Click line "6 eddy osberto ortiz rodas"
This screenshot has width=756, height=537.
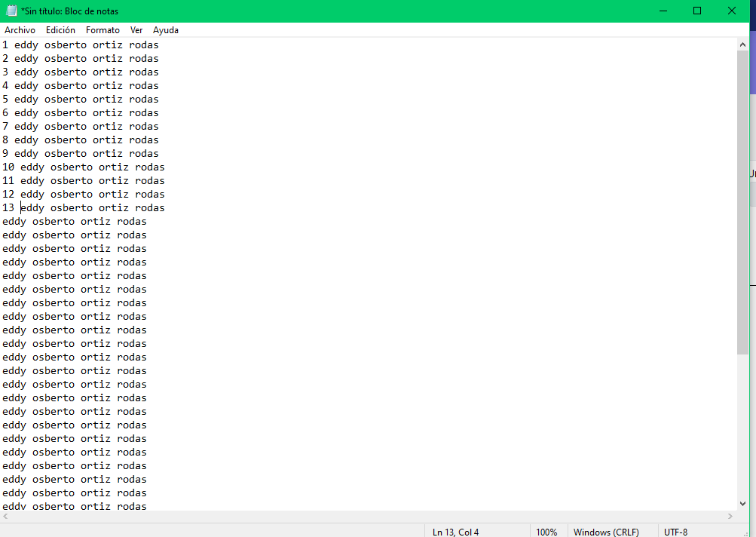(81, 112)
